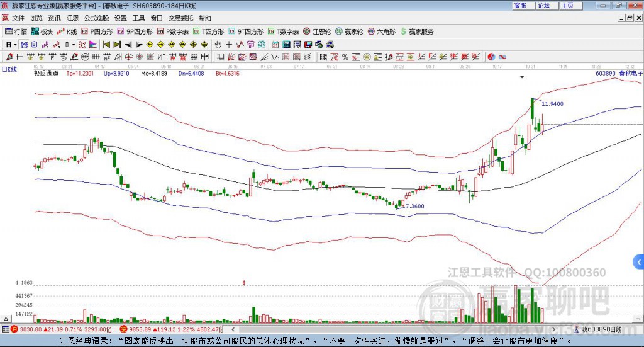The image size is (644, 347).
Task: Toggle the pink flag indicator icon
Action: tap(93, 45)
